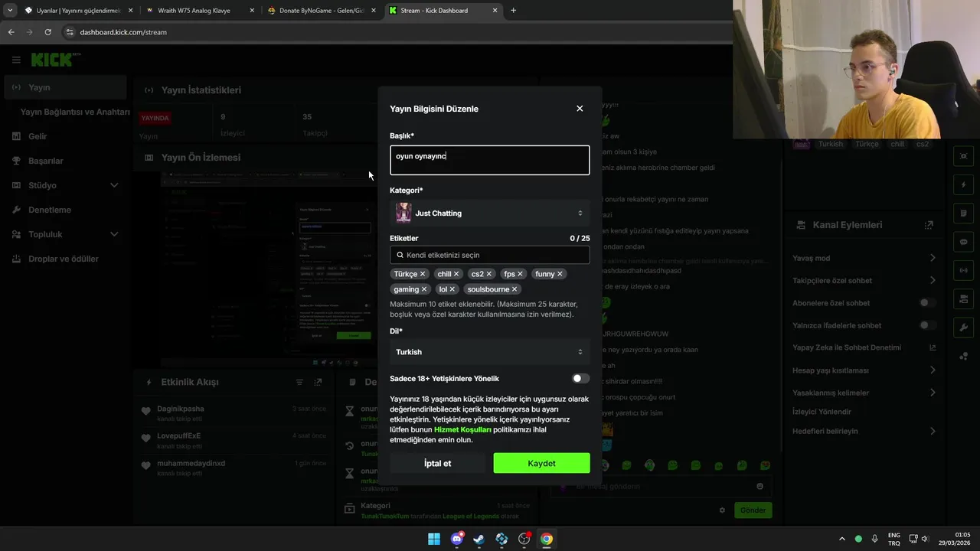This screenshot has height=551, width=980.
Task: Filter Etkinlik Akışı with filter icon
Action: click(299, 382)
